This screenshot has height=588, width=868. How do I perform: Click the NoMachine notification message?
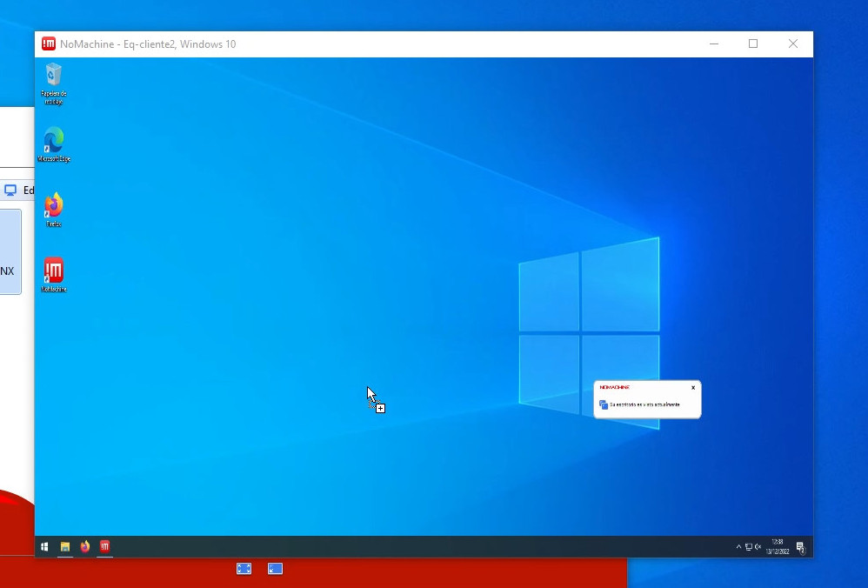click(x=644, y=404)
